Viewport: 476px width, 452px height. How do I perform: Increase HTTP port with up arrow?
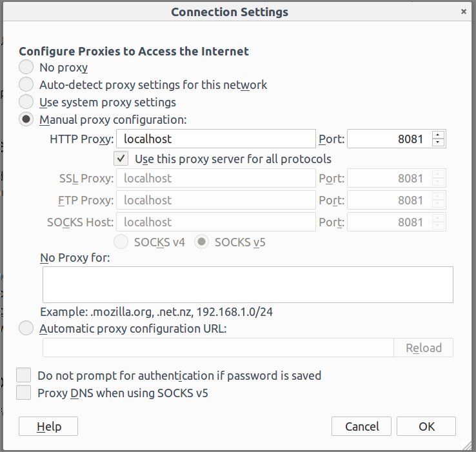point(438,135)
